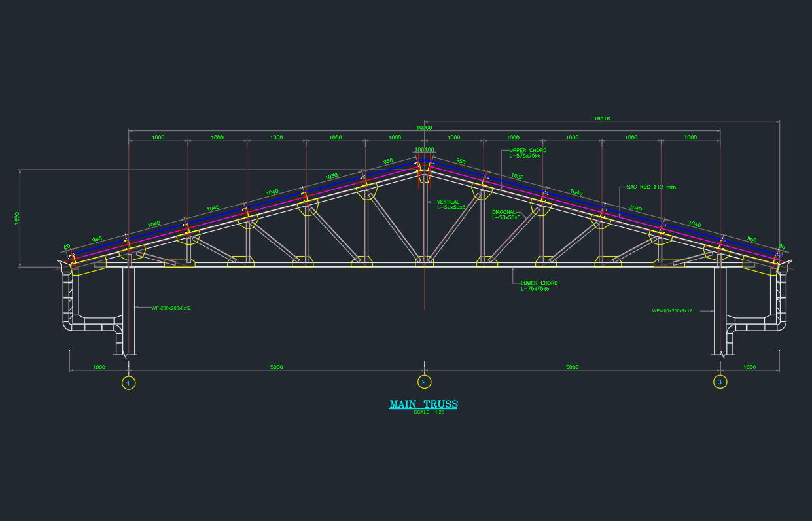Click the 5000 dimension between grids 2 and 3
812x521 pixels.
point(573,367)
